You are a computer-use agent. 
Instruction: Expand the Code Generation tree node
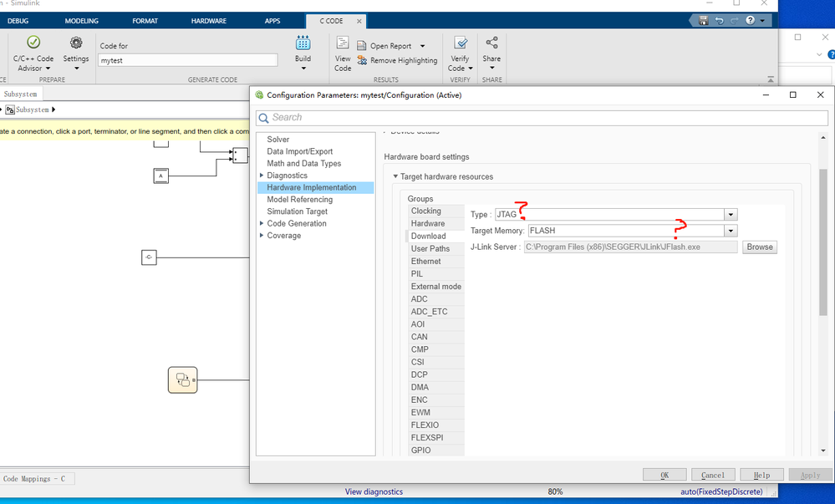[262, 223]
